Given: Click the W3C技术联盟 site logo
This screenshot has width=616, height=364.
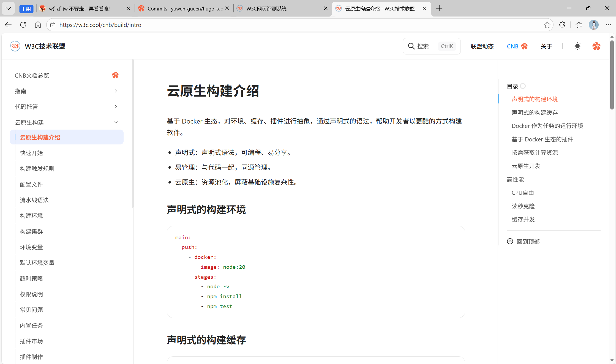Looking at the screenshot, I should pyautogui.click(x=15, y=46).
